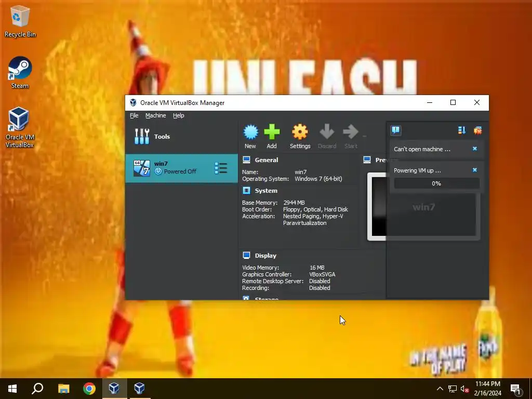This screenshot has height=399, width=532.
Task: Click the notification sort arrows icon
Action: coord(462,130)
